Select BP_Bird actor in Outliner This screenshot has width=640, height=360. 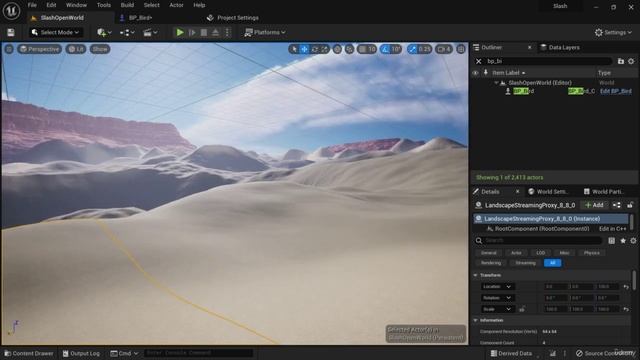click(524, 91)
